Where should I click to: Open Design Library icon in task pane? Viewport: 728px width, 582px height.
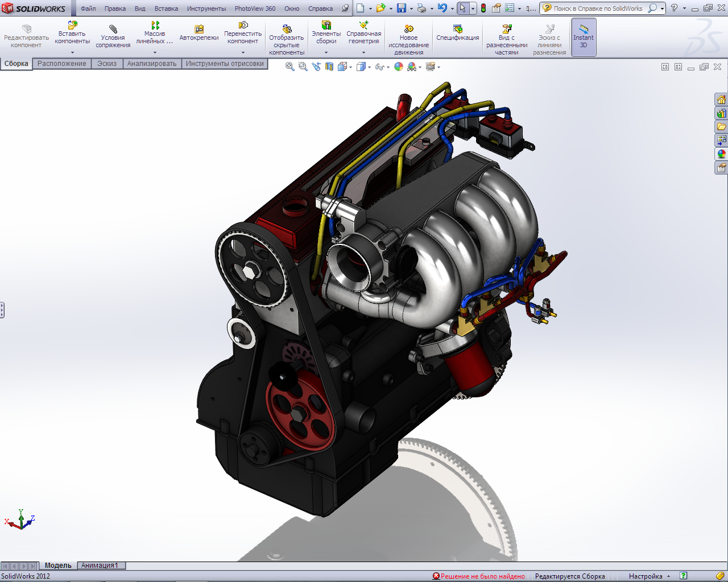click(721, 113)
